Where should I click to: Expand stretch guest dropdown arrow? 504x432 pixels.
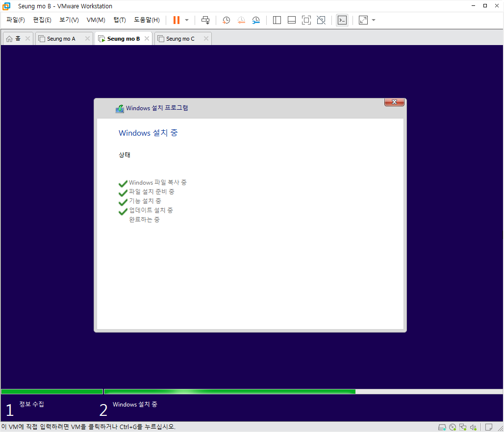pos(374,20)
